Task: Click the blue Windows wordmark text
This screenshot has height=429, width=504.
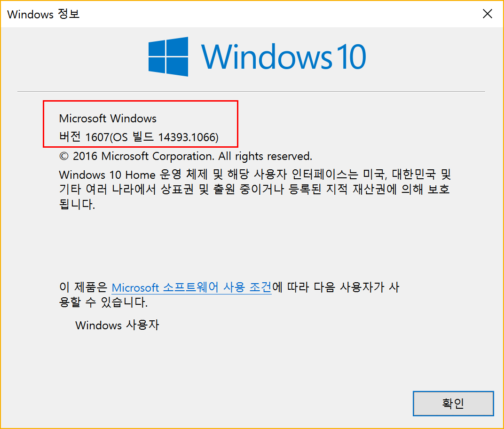Action: [x=267, y=56]
